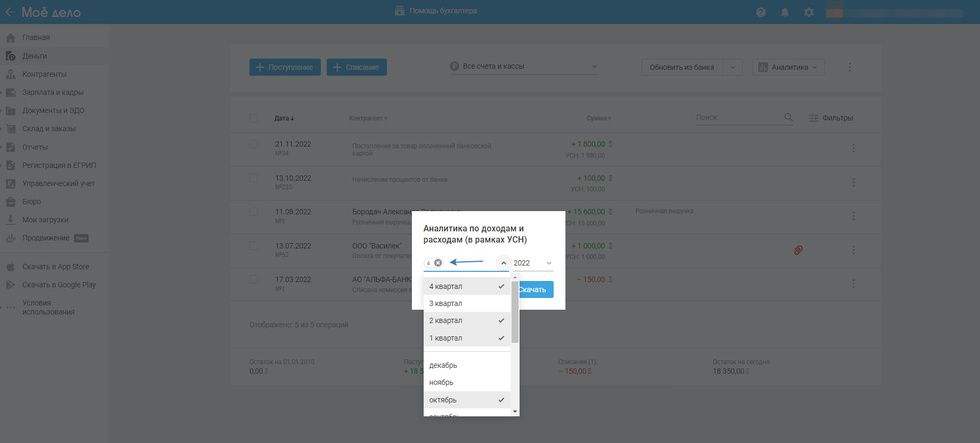Viewport: 980px width, 443px height.
Task: Click the Бюро briefcase icon
Action: point(11,202)
